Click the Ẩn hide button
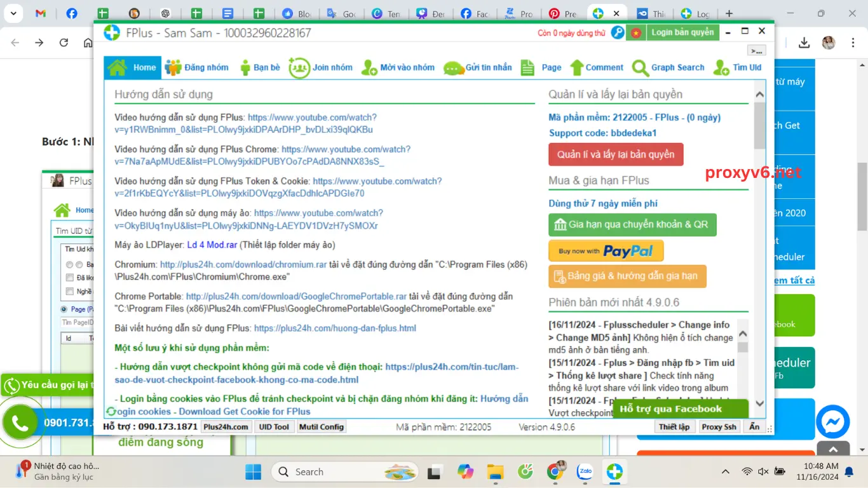868x488 pixels. pyautogui.click(x=754, y=427)
